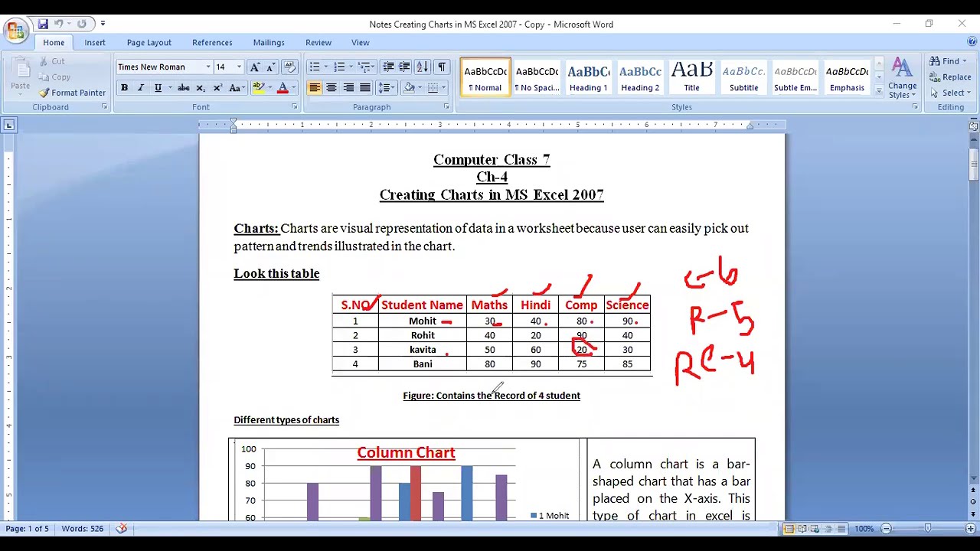Open the References ribbon tab
This screenshot has width=980, height=551.
click(x=212, y=43)
